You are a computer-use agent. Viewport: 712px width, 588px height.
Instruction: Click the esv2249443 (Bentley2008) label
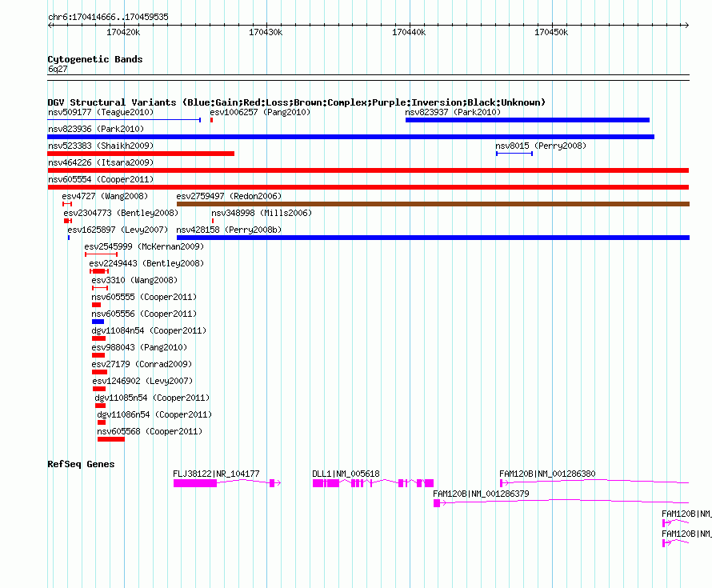point(146,263)
